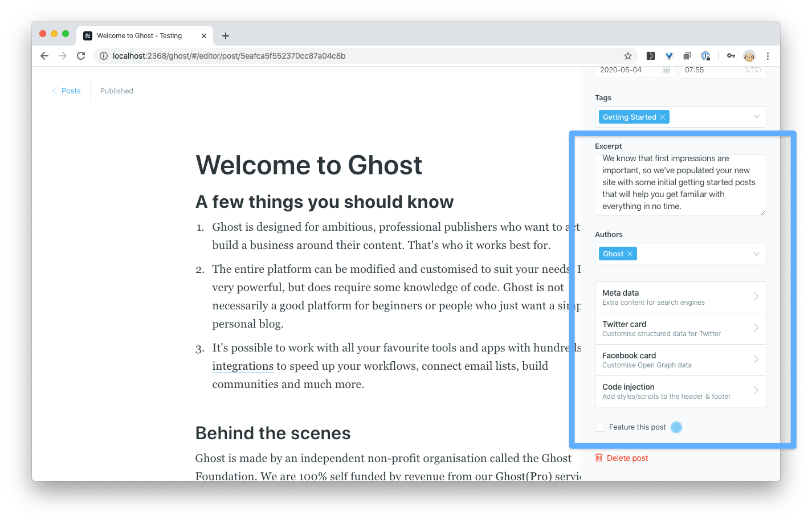Open the Meta data settings
The image size is (812, 523).
pos(680,297)
